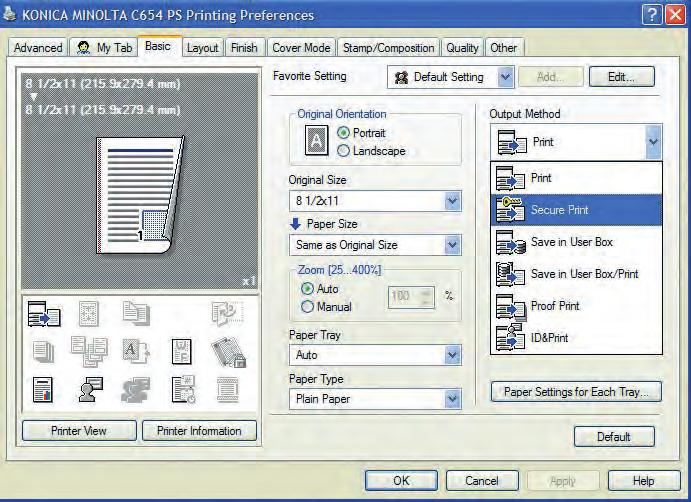Click the question mark title bar help icon
The width and height of the screenshot is (691, 502).
pyautogui.click(x=652, y=15)
